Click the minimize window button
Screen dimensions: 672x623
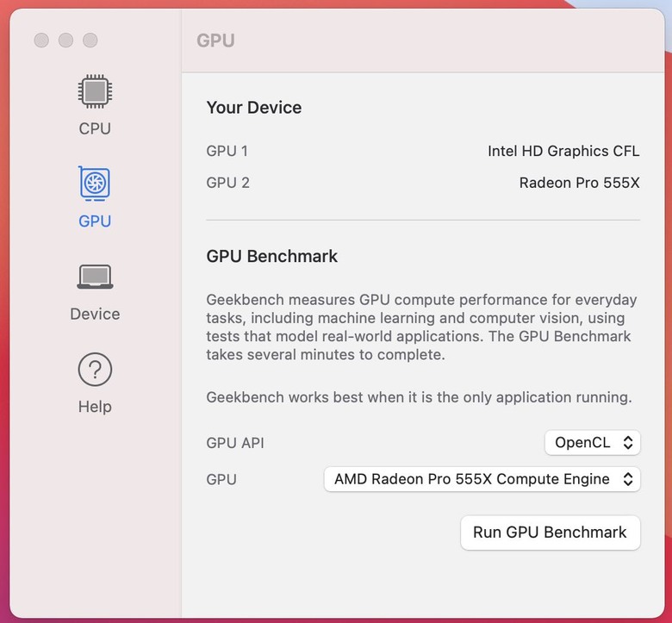click(x=65, y=40)
